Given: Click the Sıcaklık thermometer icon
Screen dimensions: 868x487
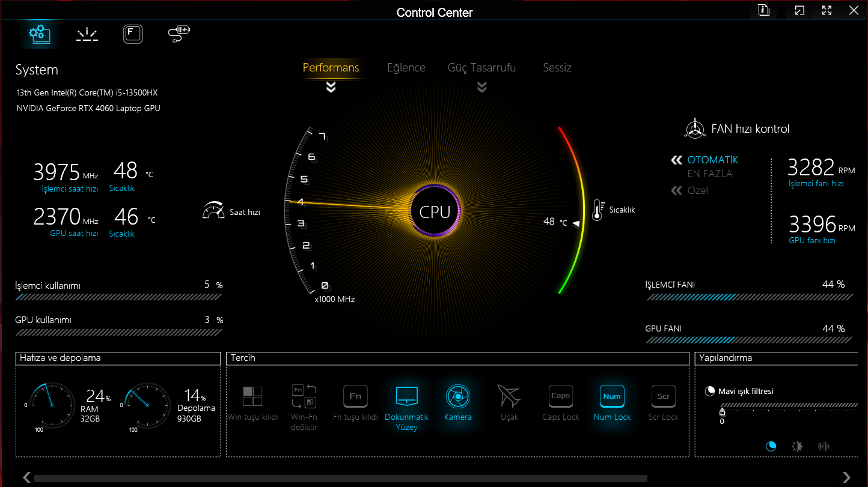Looking at the screenshot, I should (x=598, y=210).
